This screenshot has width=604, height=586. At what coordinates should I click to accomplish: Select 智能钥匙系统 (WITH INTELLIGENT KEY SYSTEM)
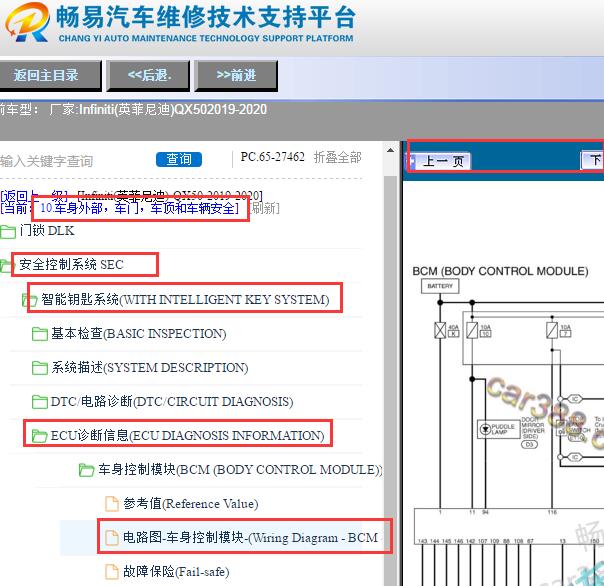pos(185,299)
